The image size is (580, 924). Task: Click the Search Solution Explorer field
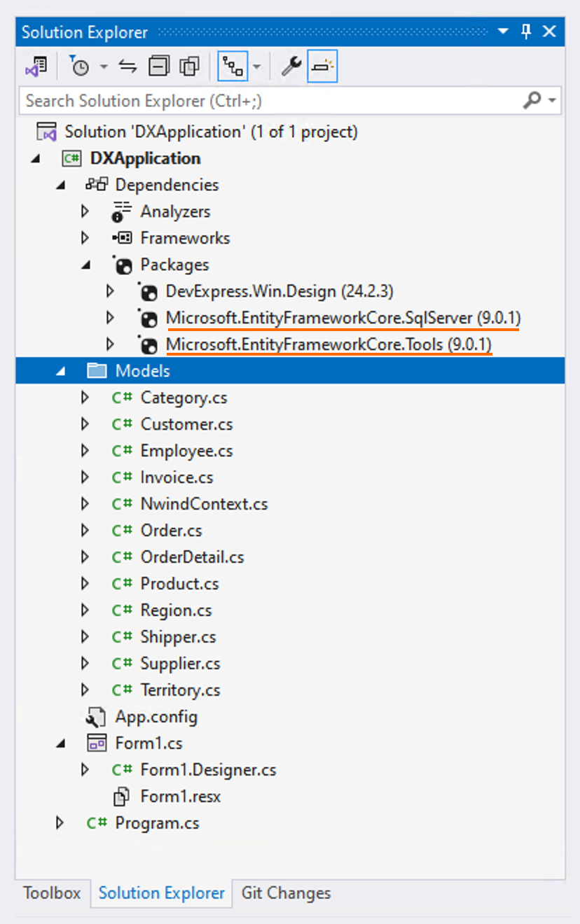266,101
